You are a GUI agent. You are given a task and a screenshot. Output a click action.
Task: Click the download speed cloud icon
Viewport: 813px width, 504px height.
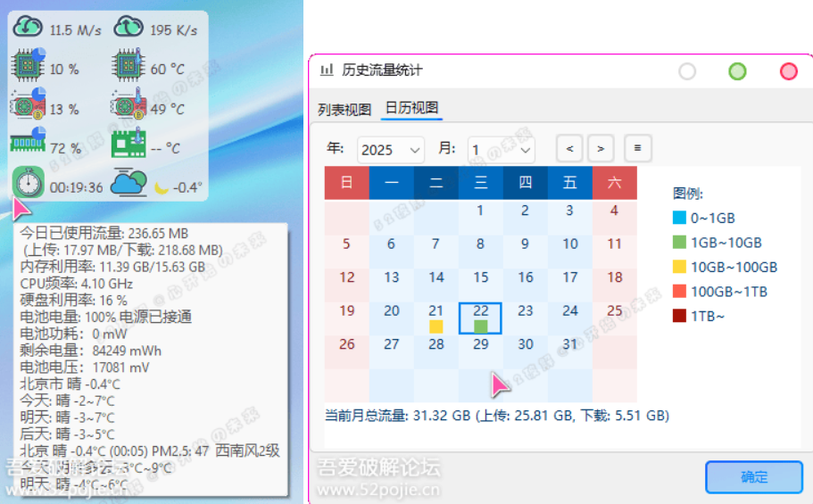(28, 26)
